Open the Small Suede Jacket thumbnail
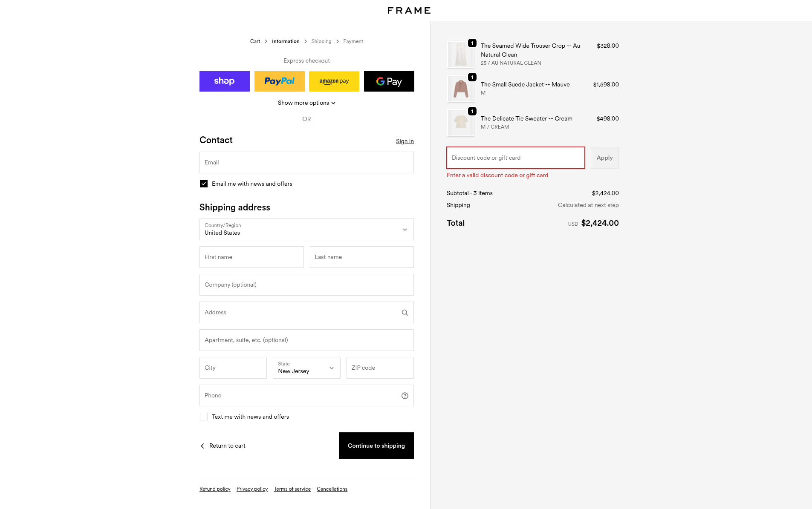This screenshot has width=812, height=509. 460,89
